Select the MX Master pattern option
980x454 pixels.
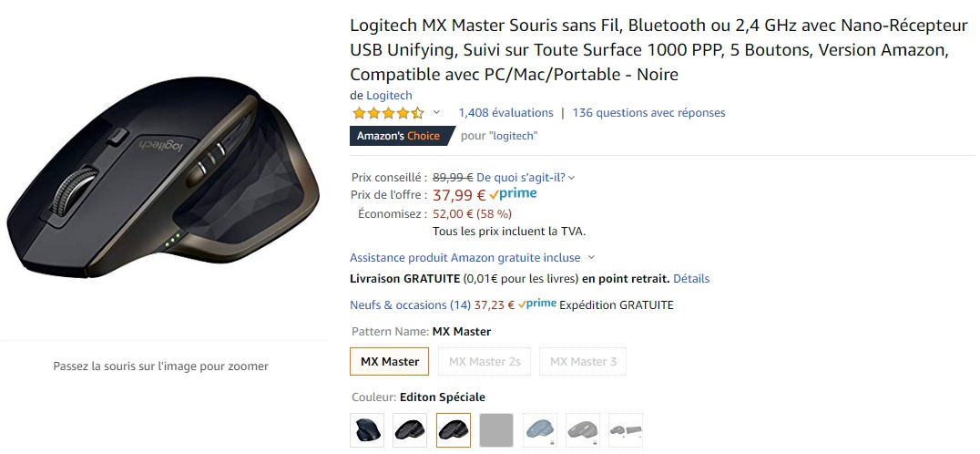point(390,362)
